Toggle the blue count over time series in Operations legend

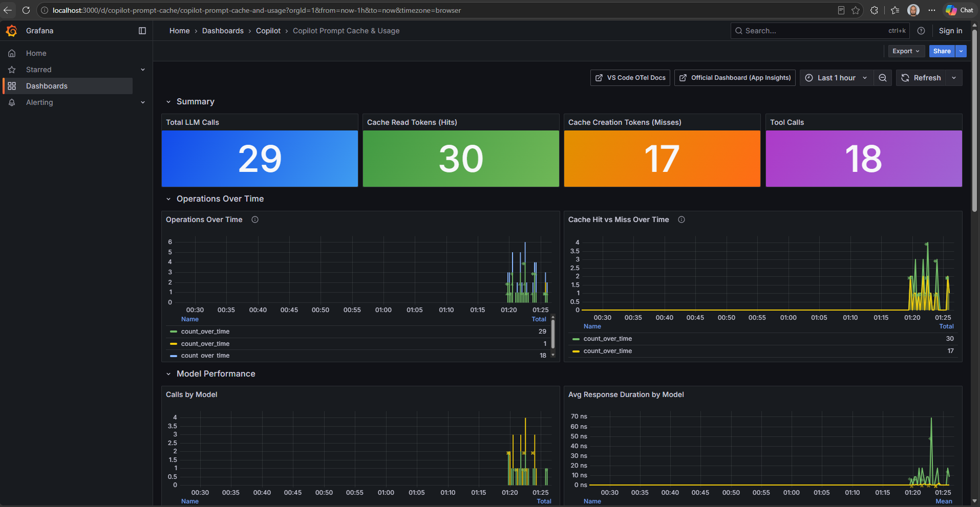click(x=205, y=356)
